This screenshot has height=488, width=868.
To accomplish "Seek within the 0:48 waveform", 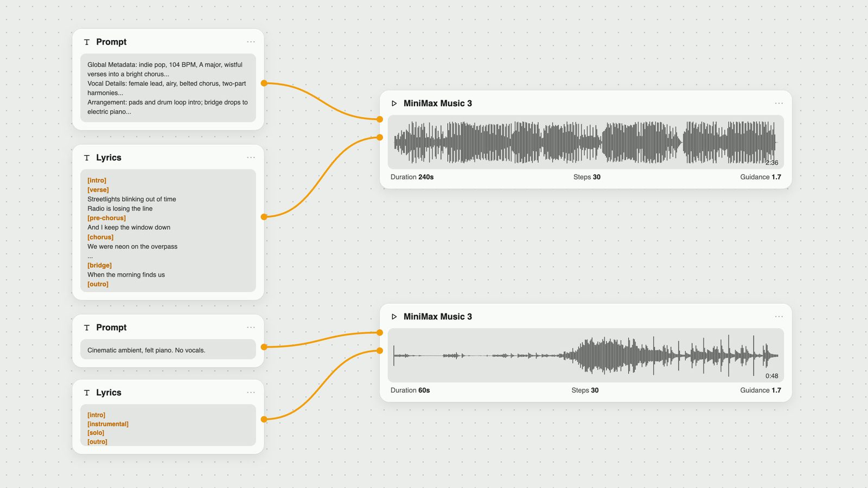I will (586, 355).
